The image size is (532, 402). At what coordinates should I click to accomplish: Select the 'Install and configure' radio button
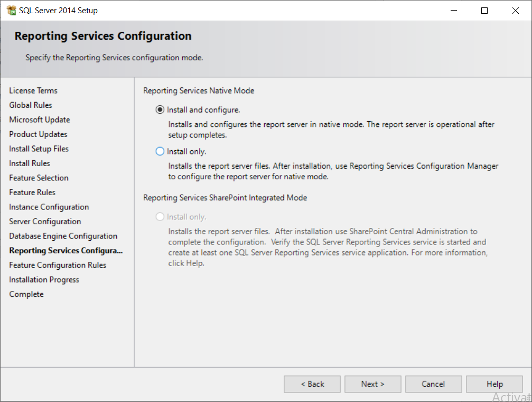tap(160, 110)
